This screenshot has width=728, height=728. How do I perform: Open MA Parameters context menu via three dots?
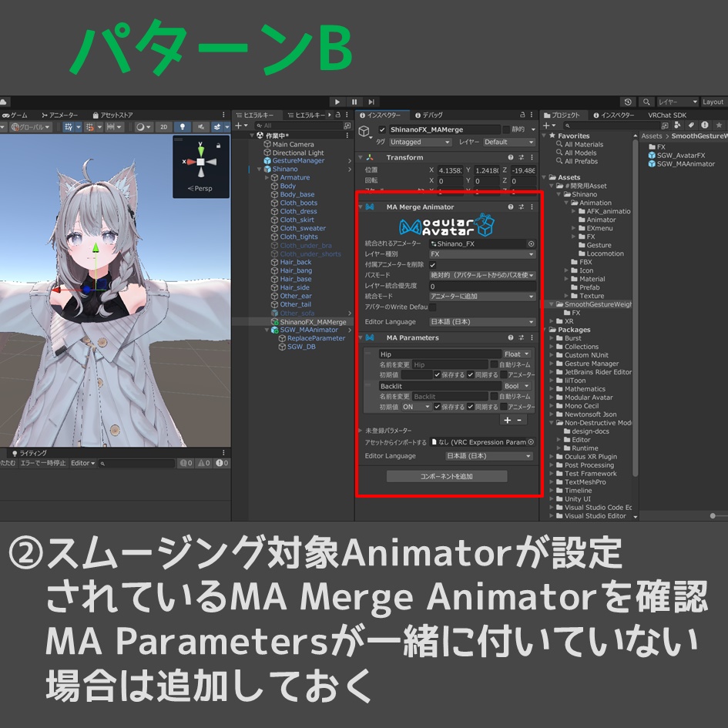pos(532,338)
